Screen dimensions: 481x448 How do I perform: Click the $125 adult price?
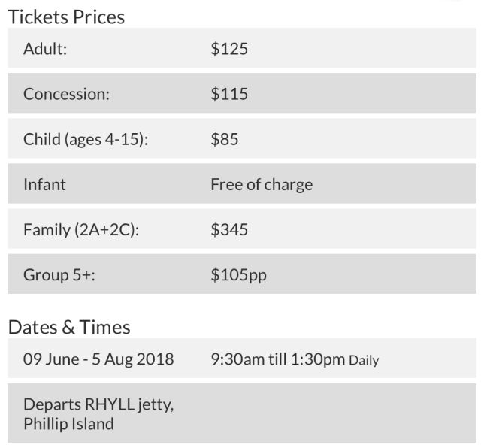coord(229,49)
